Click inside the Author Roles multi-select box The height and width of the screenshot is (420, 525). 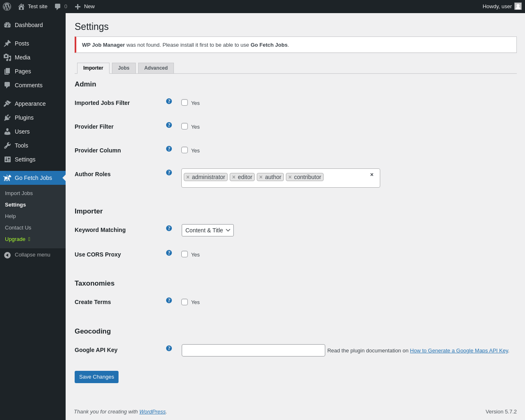point(281,178)
